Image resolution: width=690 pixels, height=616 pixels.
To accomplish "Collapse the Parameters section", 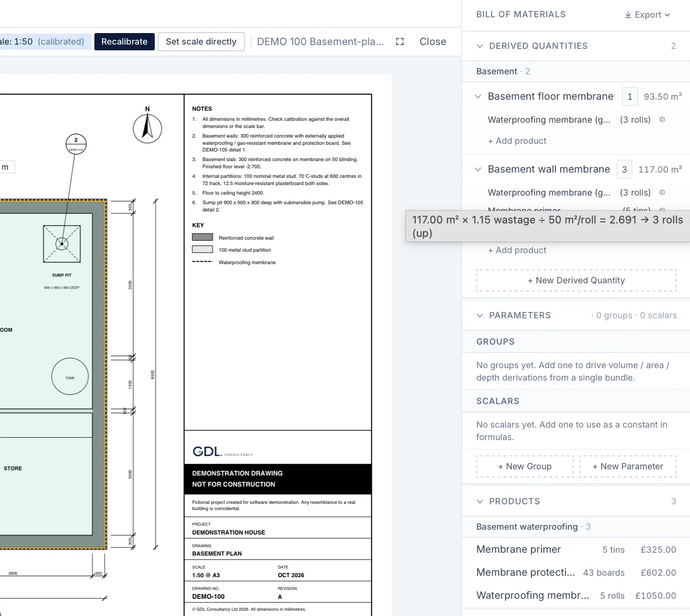I will [x=480, y=315].
